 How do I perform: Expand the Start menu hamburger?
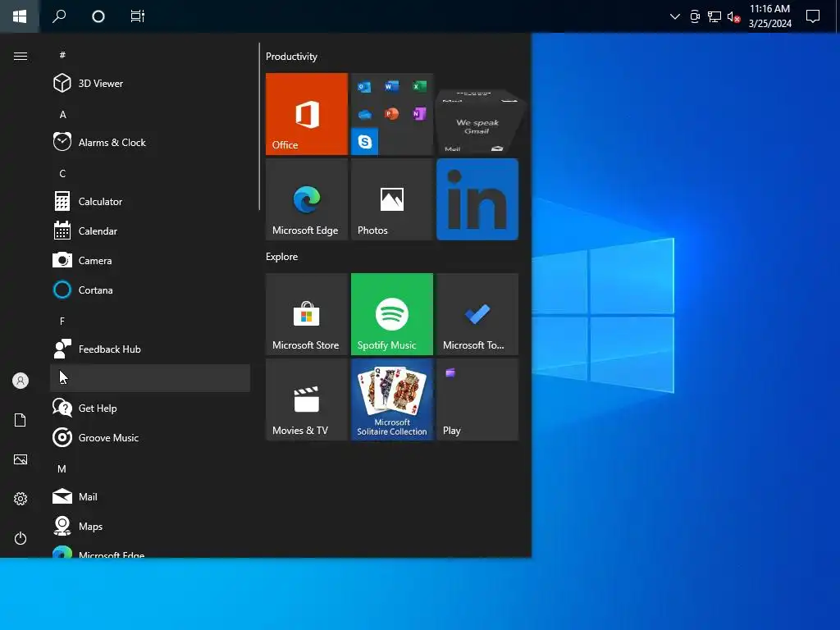pos(21,57)
